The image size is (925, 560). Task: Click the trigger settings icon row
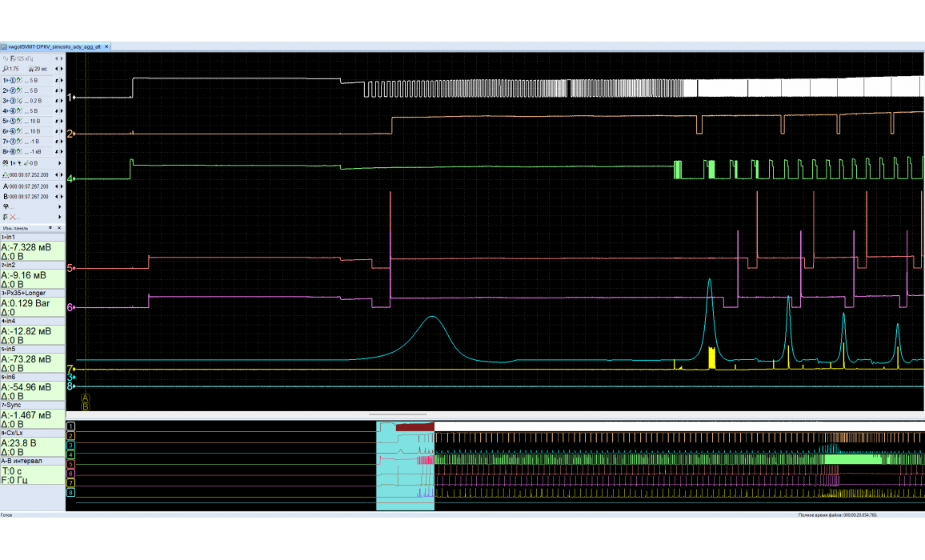pyautogui.click(x=6, y=163)
